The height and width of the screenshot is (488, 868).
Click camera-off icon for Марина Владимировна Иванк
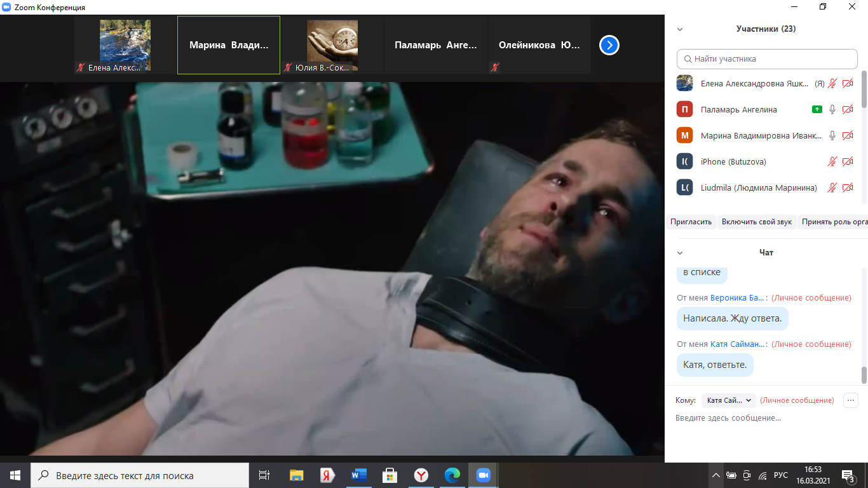[x=848, y=135]
